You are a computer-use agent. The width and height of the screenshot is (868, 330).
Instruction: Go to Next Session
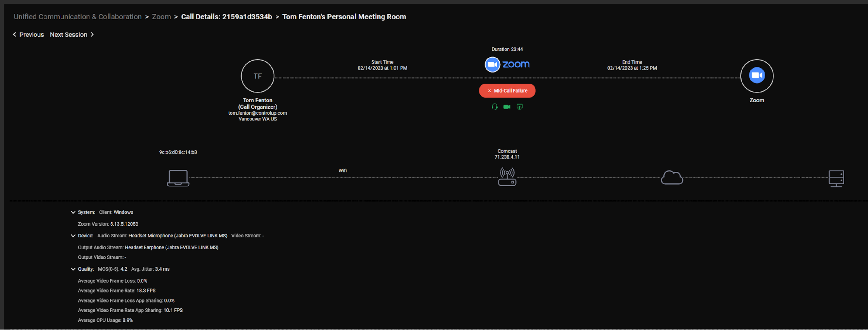[x=72, y=34]
